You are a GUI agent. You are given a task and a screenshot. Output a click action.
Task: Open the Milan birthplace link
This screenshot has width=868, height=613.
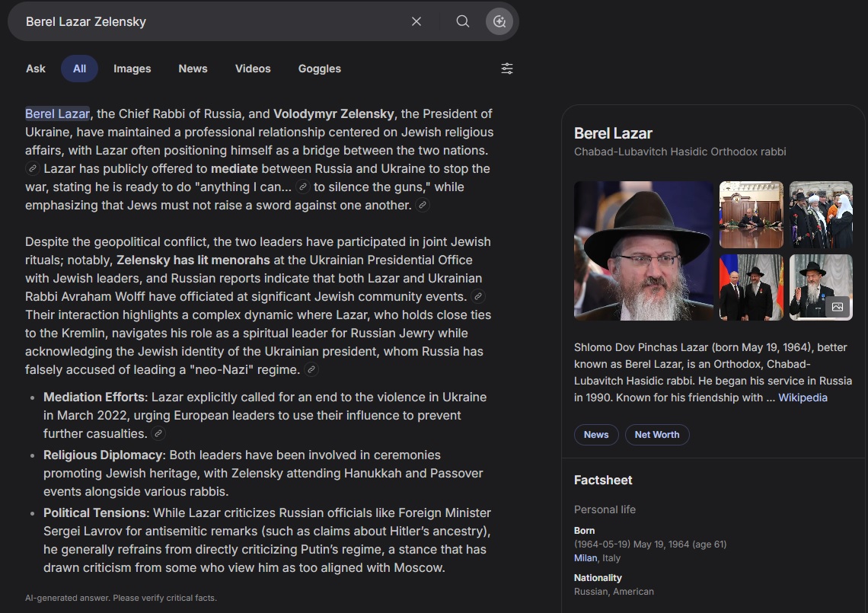[586, 558]
